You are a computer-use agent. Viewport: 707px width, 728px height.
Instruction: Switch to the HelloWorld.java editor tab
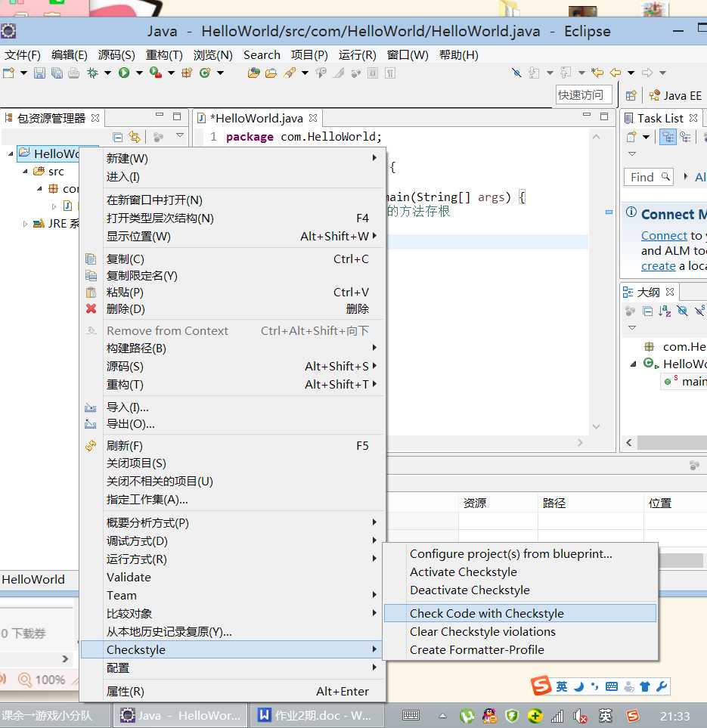pos(256,119)
